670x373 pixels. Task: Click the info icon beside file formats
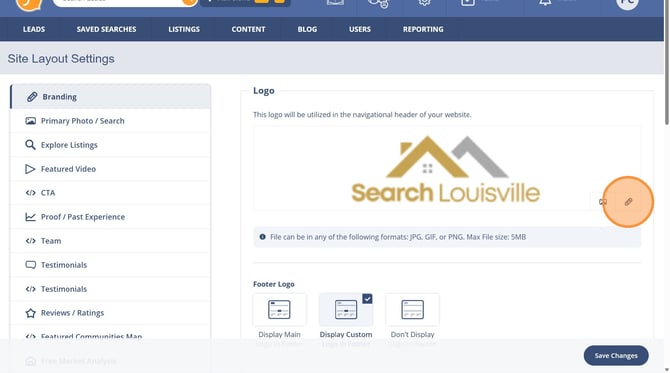coord(262,237)
